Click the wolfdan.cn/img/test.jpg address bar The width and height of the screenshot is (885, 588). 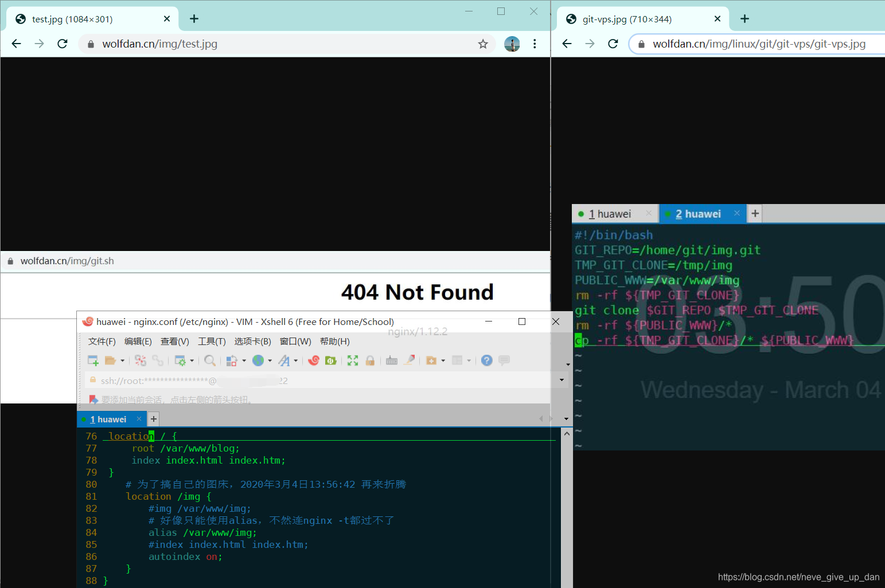tap(287, 44)
